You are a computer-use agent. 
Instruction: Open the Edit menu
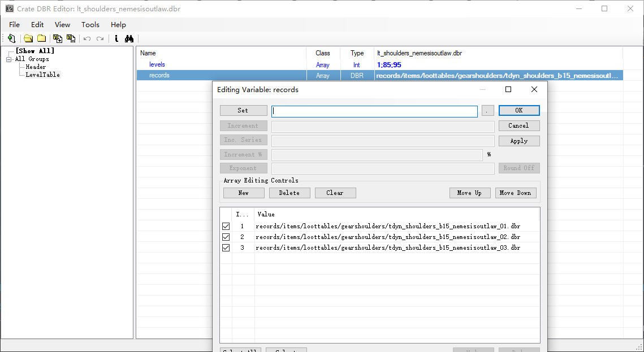pos(37,25)
